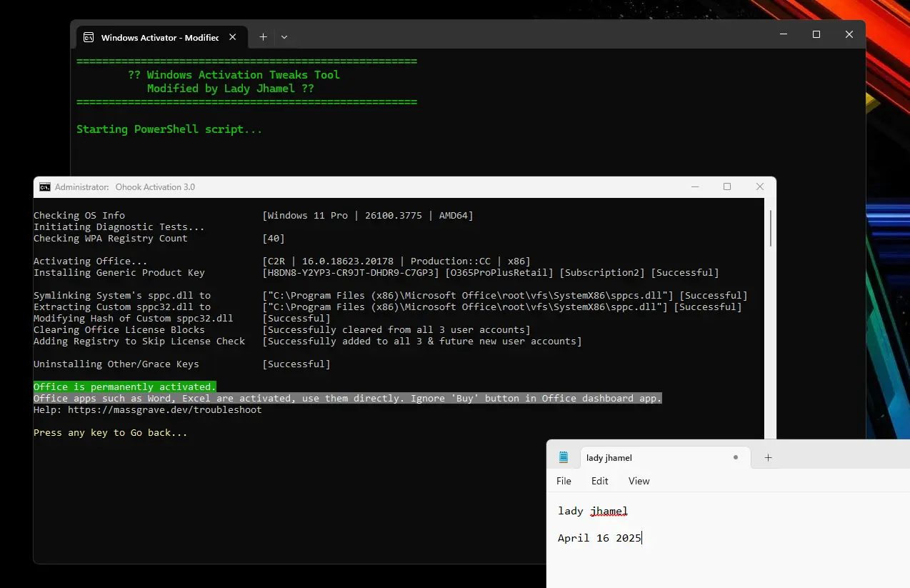910x588 pixels.
Task: Click 'April 16 2025' line in Notepad
Action: click(599, 538)
